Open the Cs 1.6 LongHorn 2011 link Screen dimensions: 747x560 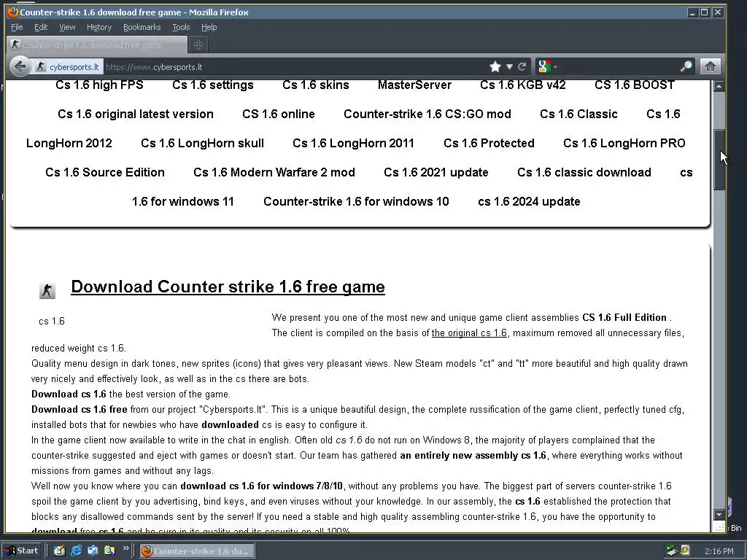click(353, 143)
